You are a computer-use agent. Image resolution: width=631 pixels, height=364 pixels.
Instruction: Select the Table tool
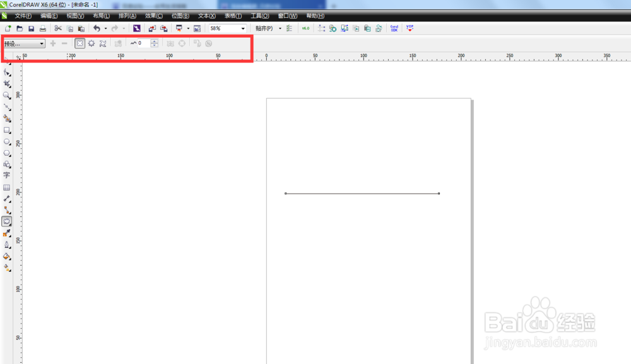tap(7, 187)
